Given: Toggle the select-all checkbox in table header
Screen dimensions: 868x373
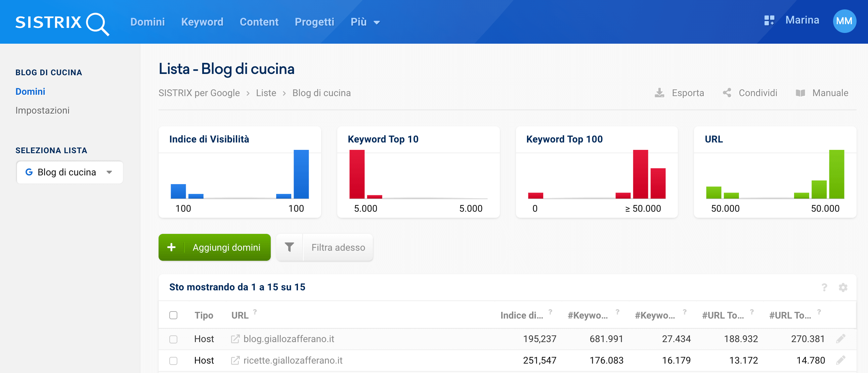Looking at the screenshot, I should coord(173,315).
